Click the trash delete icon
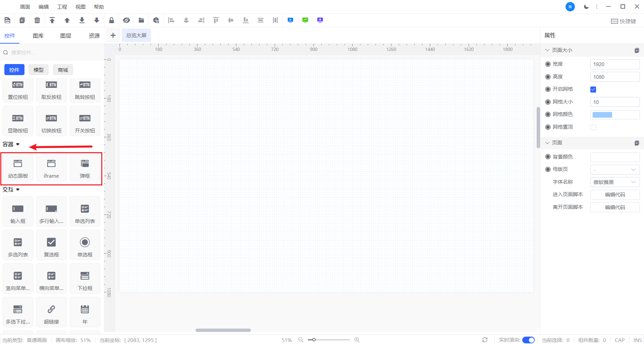This screenshot has width=644, height=344. point(37,20)
